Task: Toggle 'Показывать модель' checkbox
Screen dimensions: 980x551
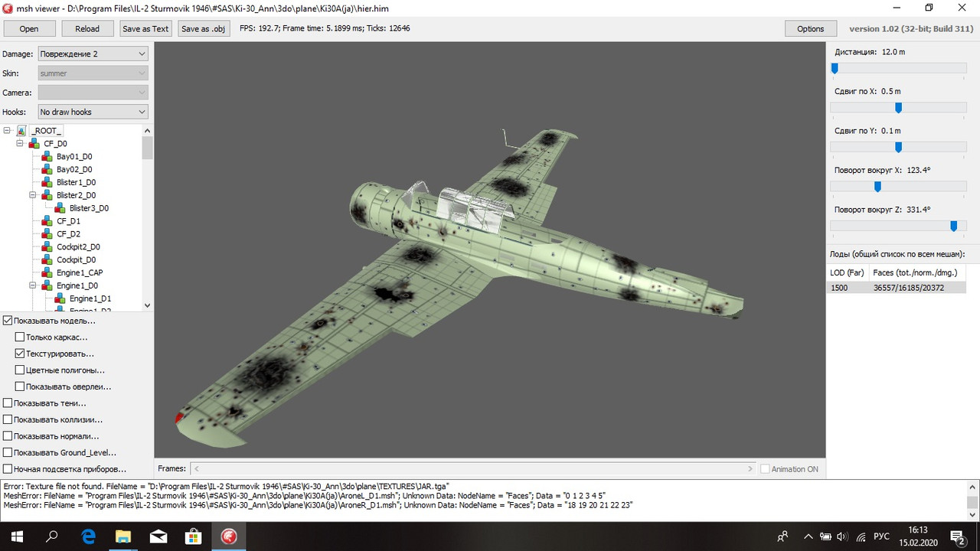Action: click(8, 321)
